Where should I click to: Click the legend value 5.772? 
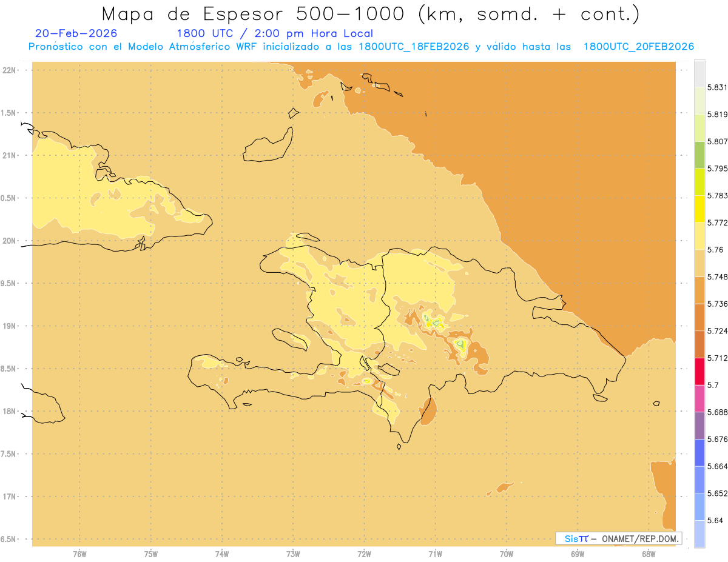pos(717,222)
